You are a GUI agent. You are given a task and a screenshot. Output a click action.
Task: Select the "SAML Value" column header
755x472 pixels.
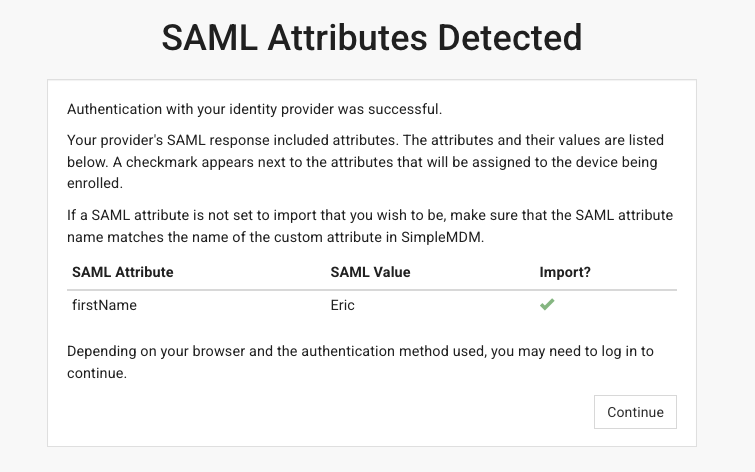pos(370,272)
